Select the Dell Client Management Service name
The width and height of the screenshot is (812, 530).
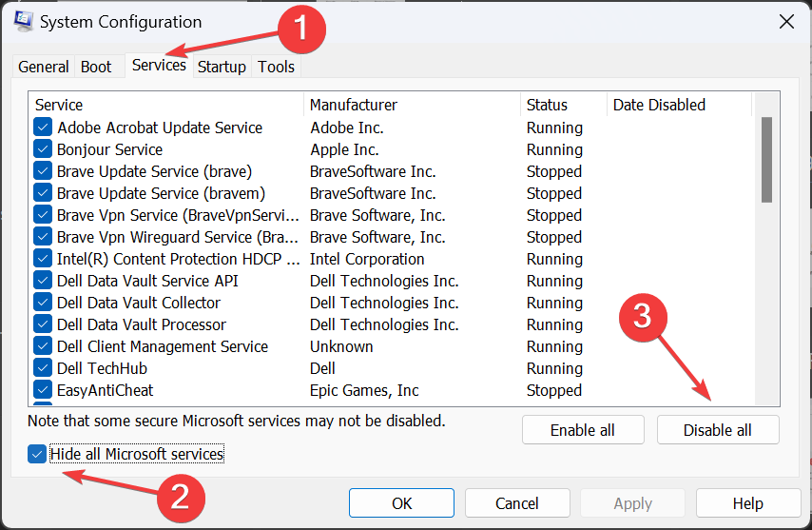pyautogui.click(x=163, y=346)
